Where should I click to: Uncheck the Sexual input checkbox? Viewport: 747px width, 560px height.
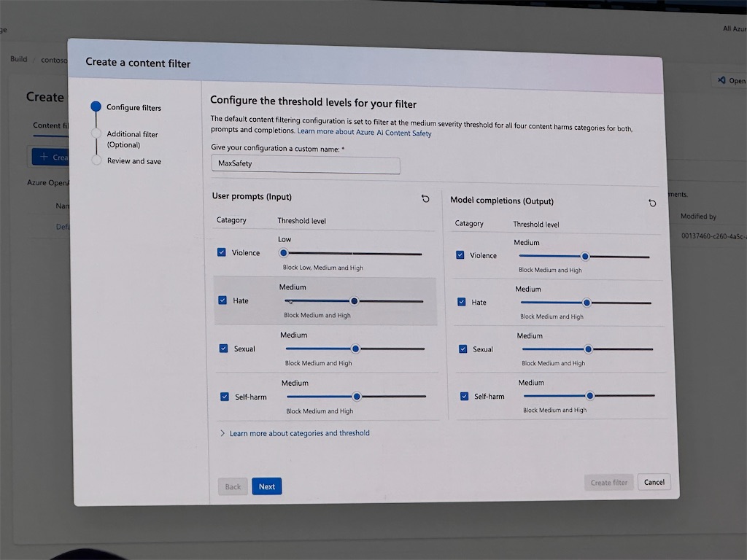(x=223, y=348)
